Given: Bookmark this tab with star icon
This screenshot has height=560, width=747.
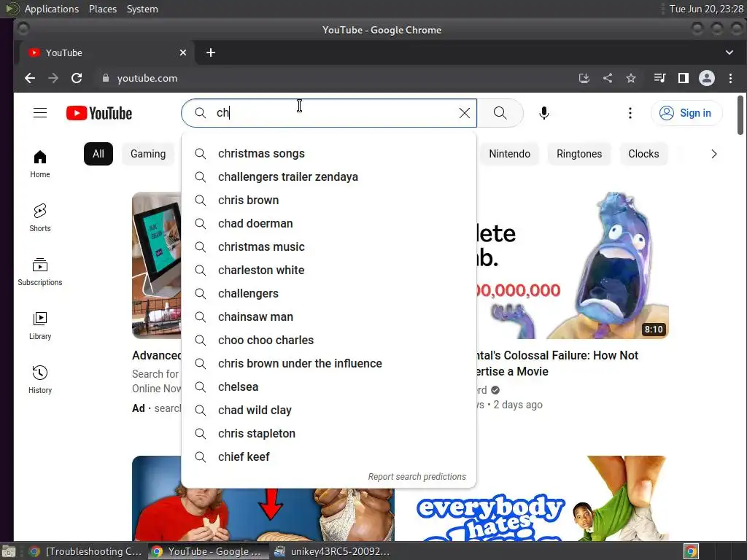Looking at the screenshot, I should point(631,78).
